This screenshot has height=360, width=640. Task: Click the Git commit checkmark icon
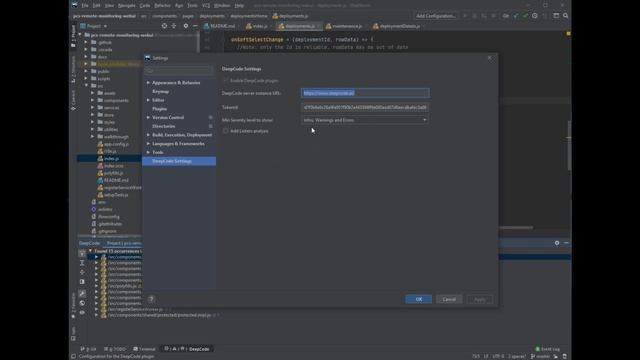525,16
